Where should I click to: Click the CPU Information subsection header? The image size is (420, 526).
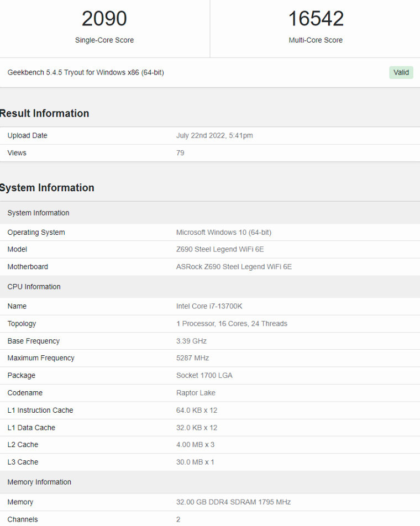tap(34, 287)
